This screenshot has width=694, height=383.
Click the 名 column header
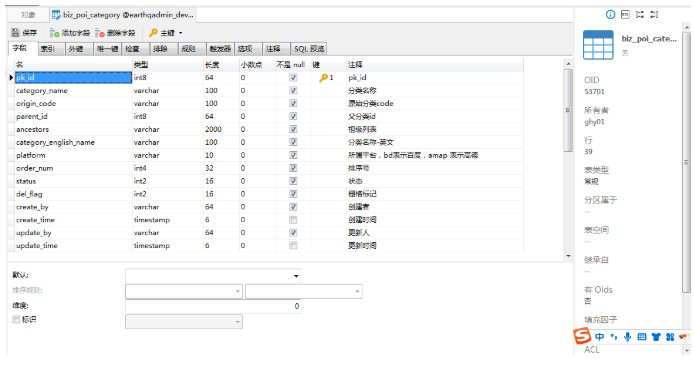73,65
